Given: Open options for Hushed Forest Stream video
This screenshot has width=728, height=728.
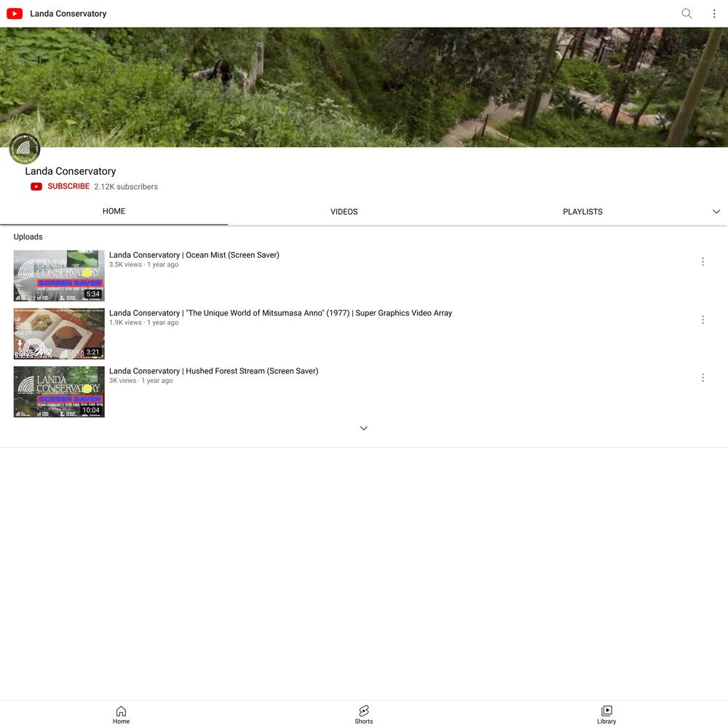Looking at the screenshot, I should (x=703, y=378).
